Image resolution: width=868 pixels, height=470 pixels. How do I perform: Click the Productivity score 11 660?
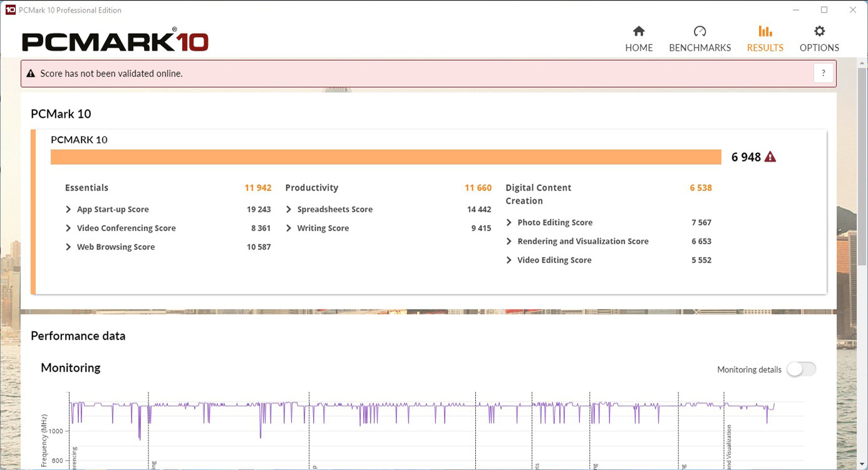click(x=478, y=187)
